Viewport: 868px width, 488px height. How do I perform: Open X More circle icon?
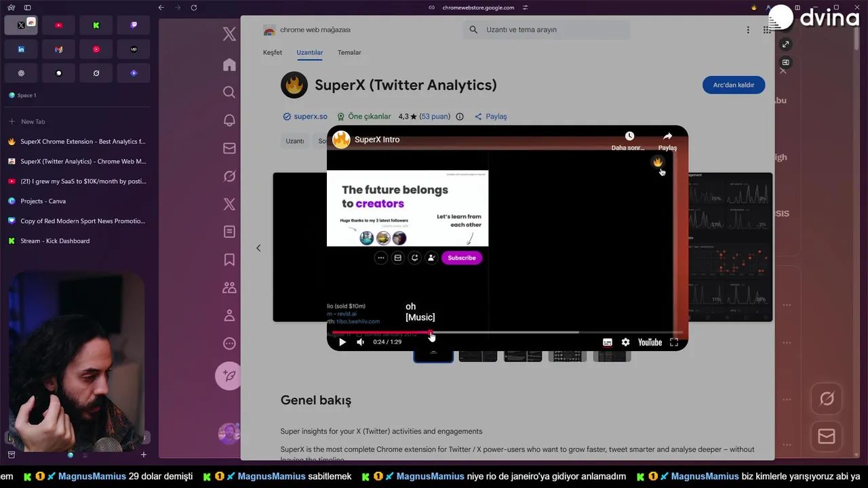[229, 343]
